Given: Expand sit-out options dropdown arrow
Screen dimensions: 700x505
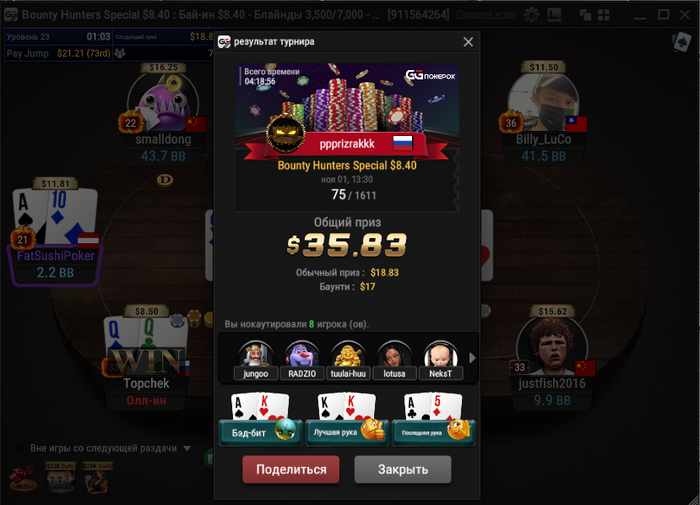Looking at the screenshot, I should [187, 448].
